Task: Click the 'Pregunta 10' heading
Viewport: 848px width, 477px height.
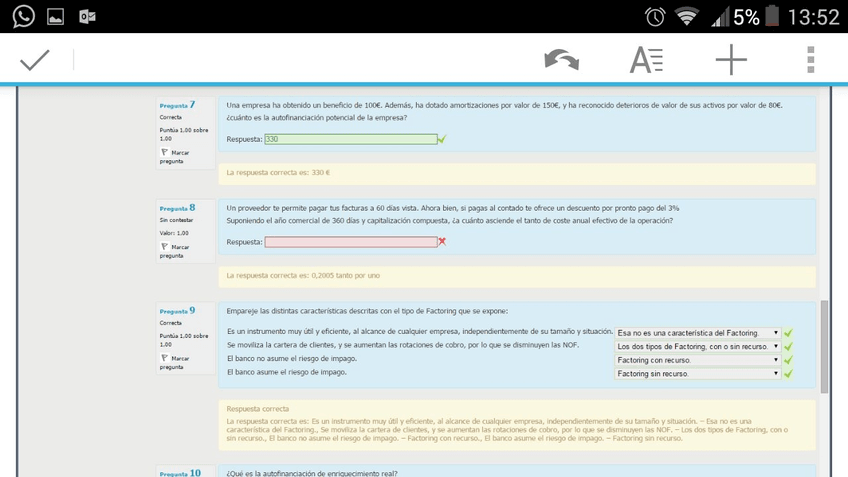Action: [180, 473]
